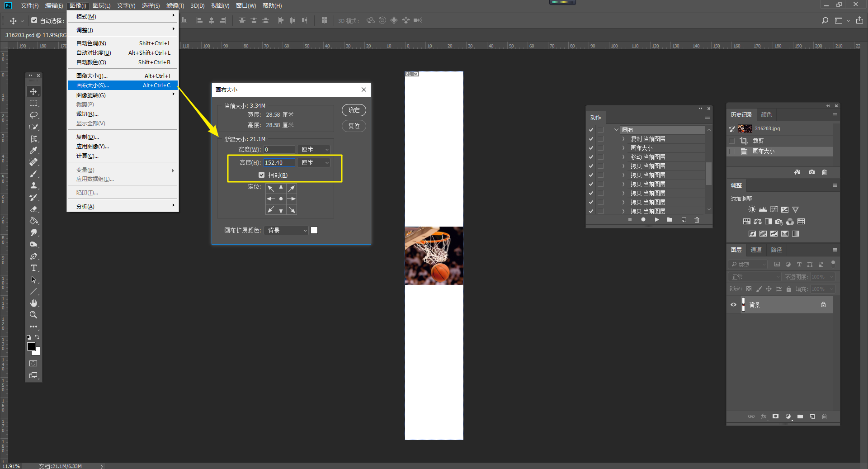
Task: Select the Clone Stamp tool
Action: [x=33, y=185]
